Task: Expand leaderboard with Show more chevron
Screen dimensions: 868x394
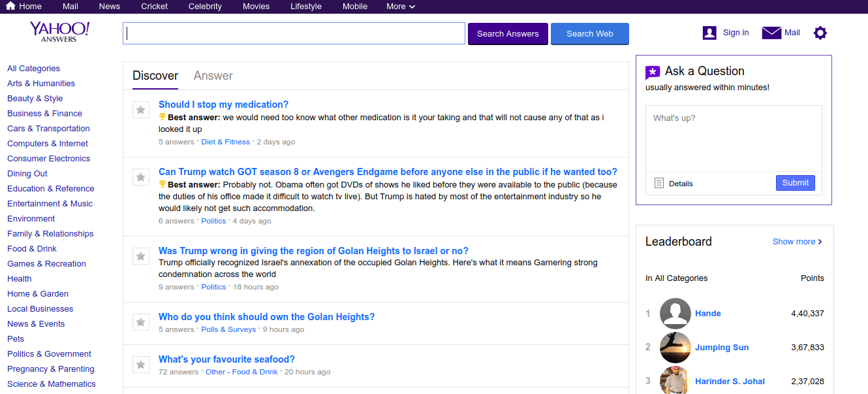Action: (798, 242)
